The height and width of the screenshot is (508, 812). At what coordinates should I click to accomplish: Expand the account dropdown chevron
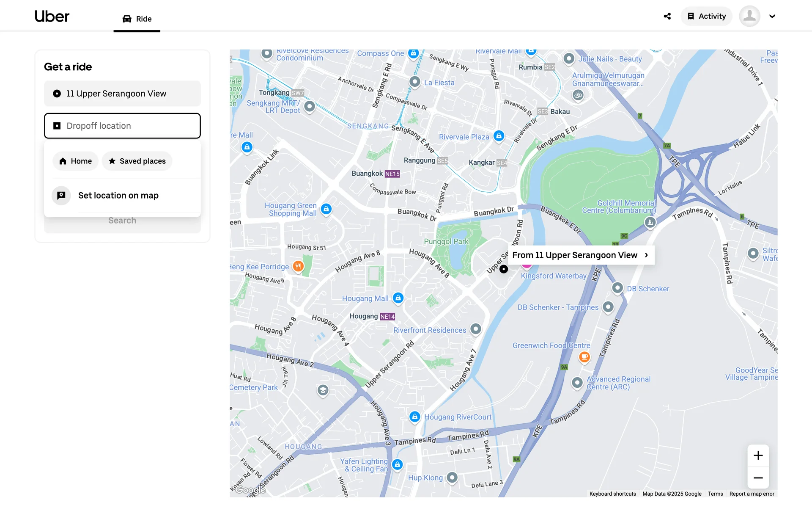(772, 16)
